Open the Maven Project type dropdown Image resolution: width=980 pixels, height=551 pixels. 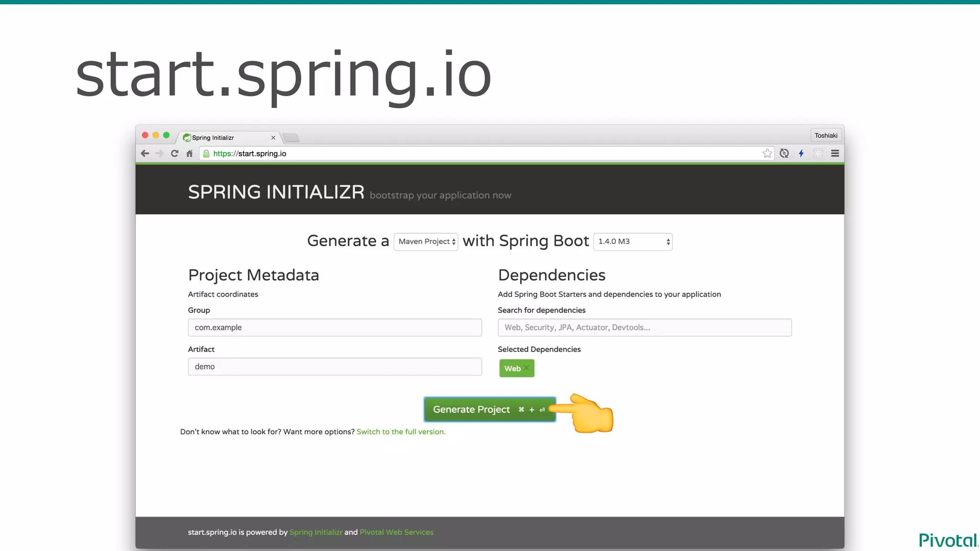(426, 242)
